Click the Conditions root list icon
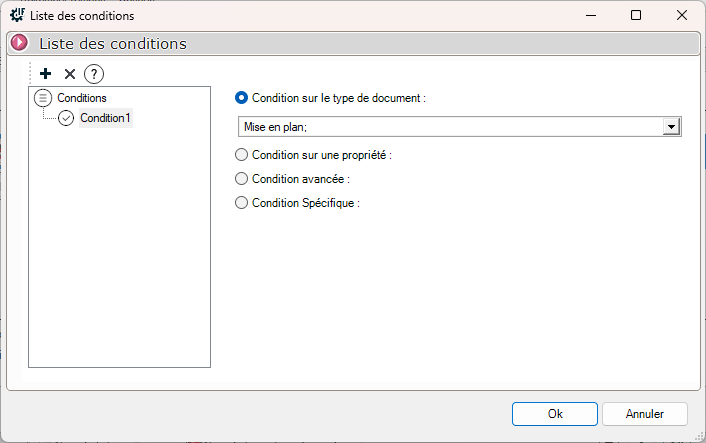Image resolution: width=706 pixels, height=443 pixels. point(43,98)
